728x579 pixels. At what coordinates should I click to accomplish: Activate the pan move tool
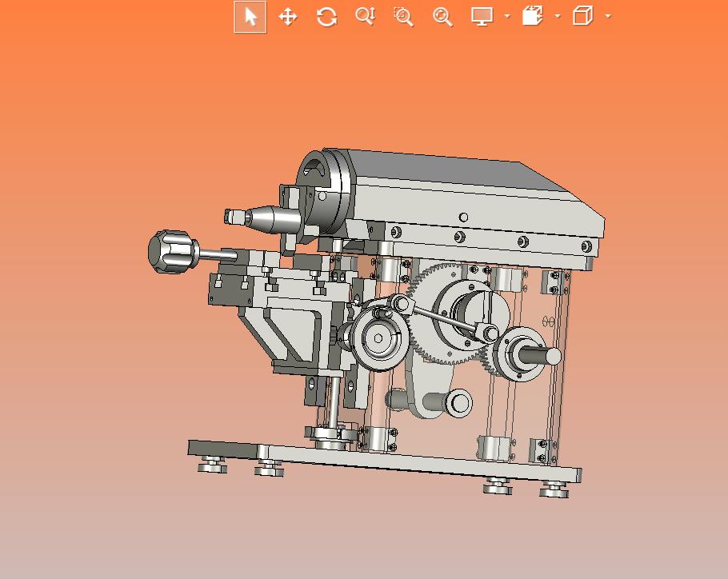pyautogui.click(x=288, y=17)
